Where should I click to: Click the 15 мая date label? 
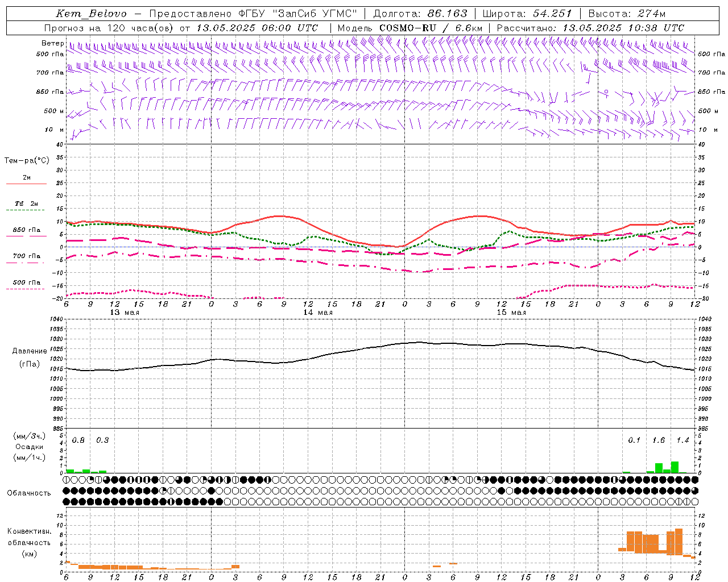point(511,313)
